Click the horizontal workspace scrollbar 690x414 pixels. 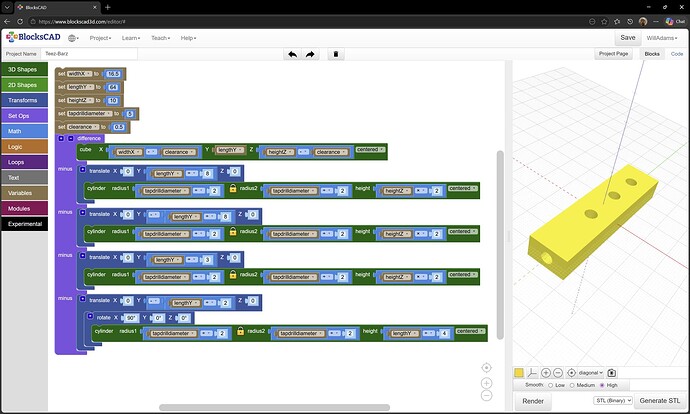coord(274,407)
